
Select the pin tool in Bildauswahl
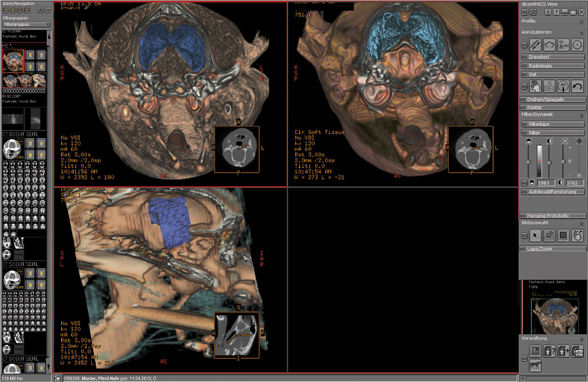[x=549, y=235]
